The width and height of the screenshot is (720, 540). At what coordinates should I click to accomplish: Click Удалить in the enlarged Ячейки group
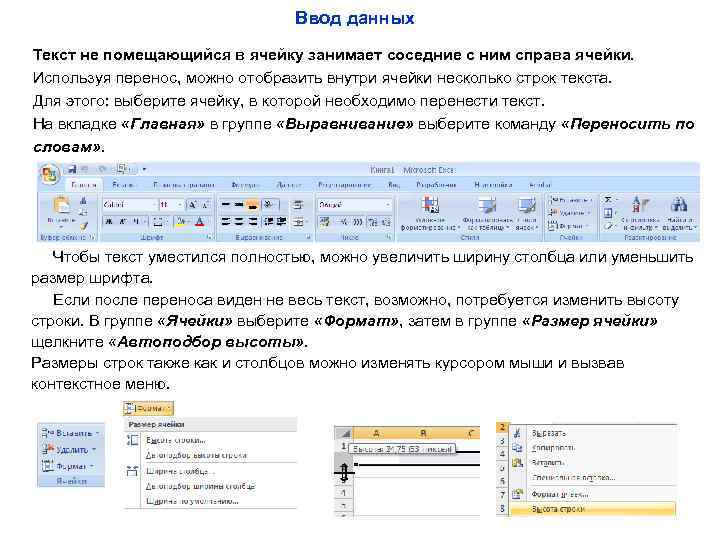[69, 450]
